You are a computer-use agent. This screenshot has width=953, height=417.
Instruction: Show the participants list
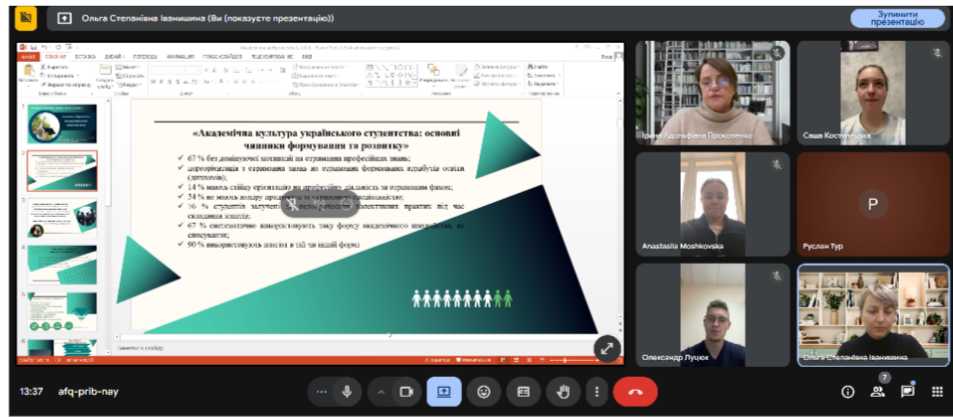pos(877,391)
